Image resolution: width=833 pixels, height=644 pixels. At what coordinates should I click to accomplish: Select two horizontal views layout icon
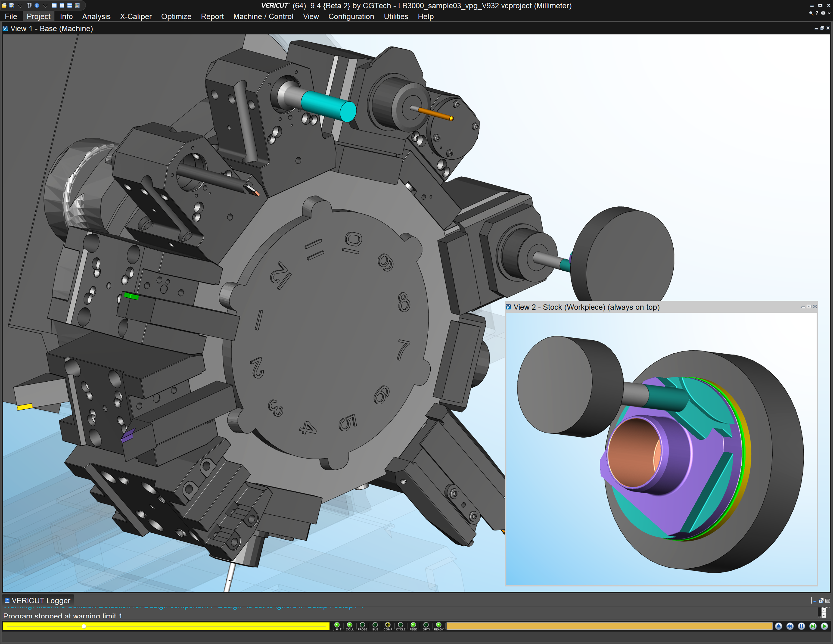[69, 5]
